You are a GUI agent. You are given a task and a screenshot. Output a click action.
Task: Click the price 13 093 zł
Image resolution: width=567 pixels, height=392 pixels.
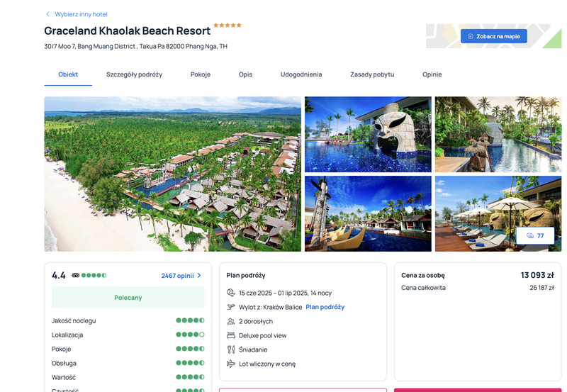click(537, 275)
